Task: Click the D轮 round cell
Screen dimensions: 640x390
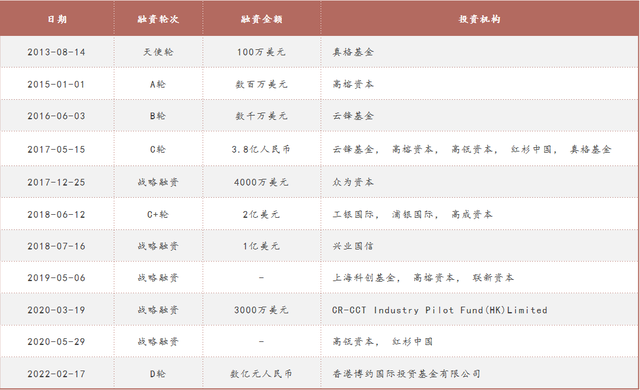Action: point(158,374)
